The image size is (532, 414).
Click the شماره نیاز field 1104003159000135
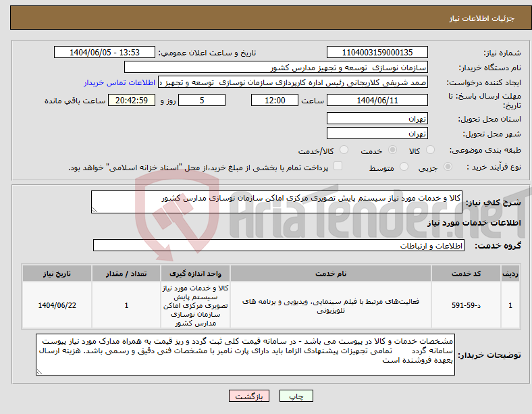[377, 52]
